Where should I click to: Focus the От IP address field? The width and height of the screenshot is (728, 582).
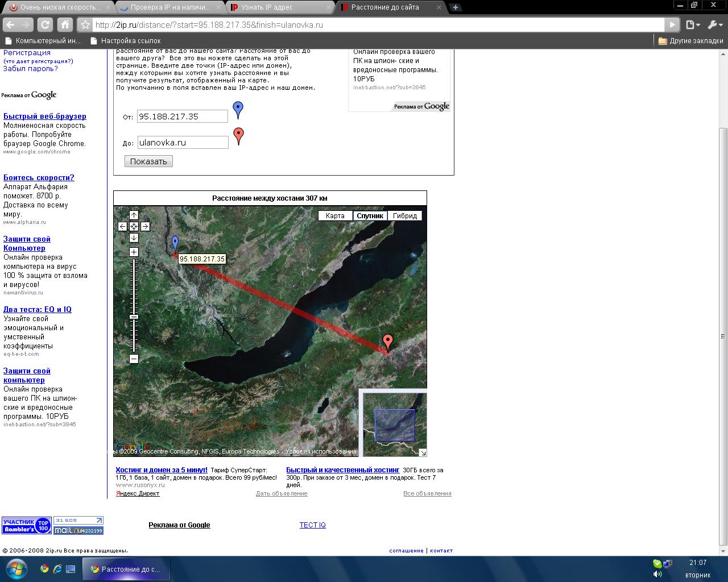[x=183, y=116]
